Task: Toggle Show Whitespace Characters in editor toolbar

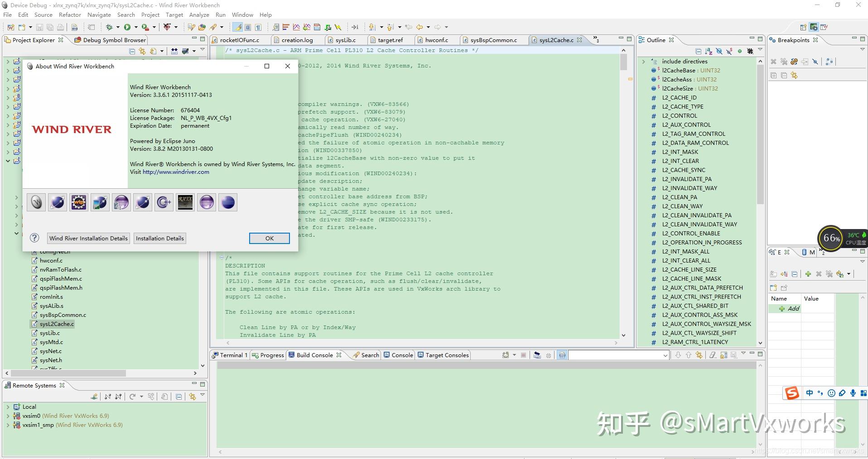Action: 259,27
